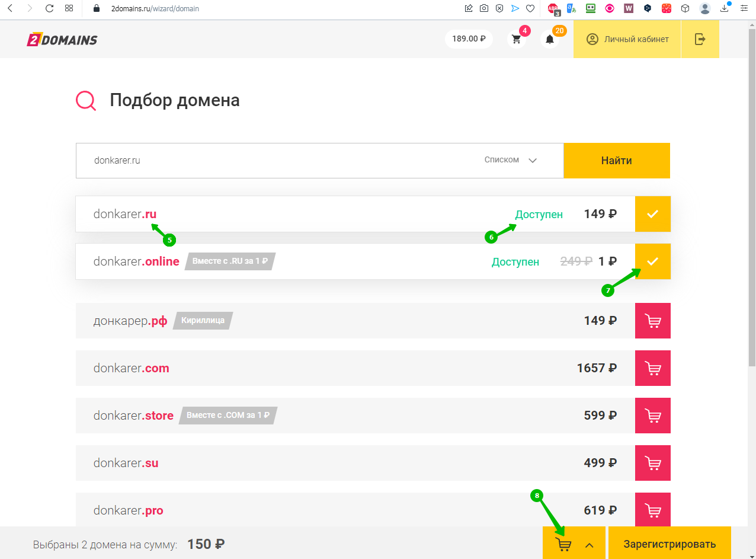Deselect donkarer.online checkmark toggle
Viewport: 756px width, 559px height.
tap(653, 261)
